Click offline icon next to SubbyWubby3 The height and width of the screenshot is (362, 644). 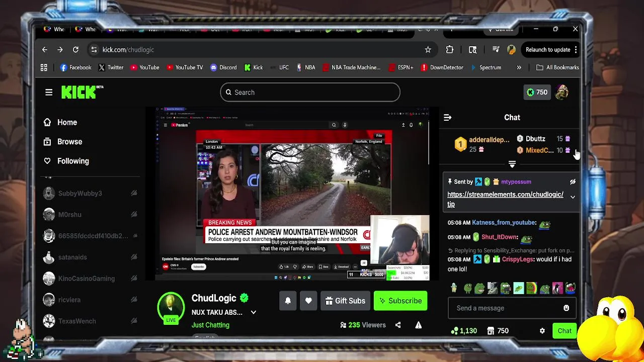(134, 193)
